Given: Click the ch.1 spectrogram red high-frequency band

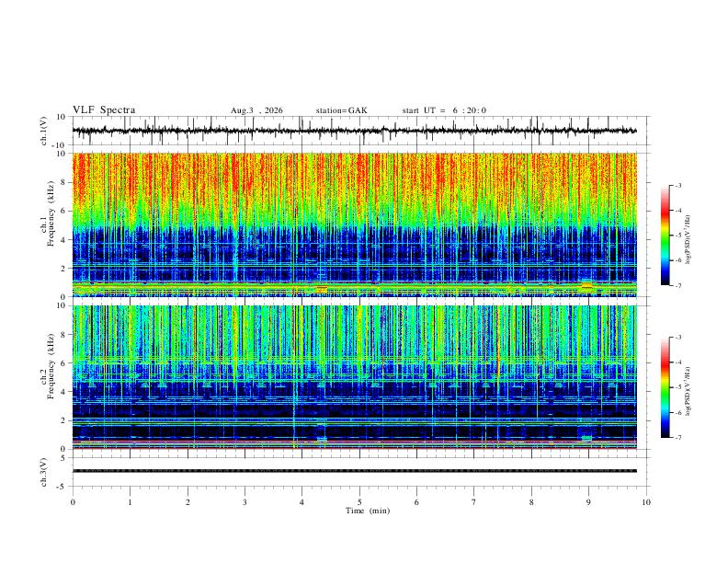Looking at the screenshot, I should click(x=354, y=178).
